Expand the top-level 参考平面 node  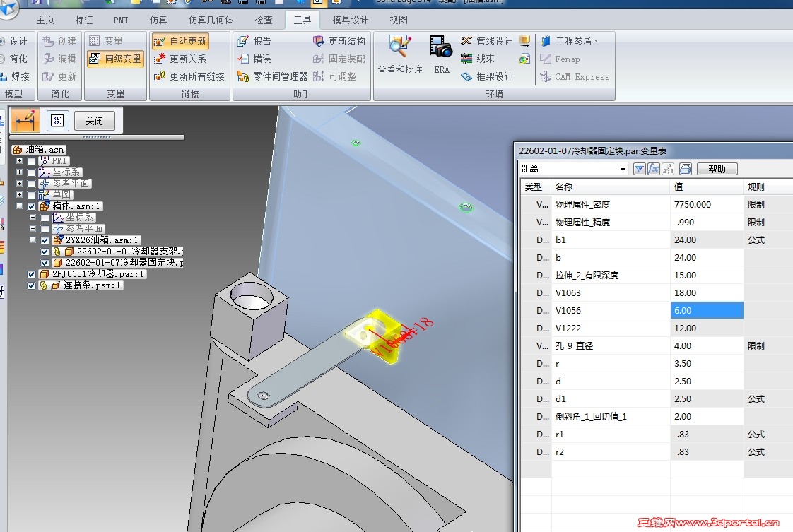(19, 184)
